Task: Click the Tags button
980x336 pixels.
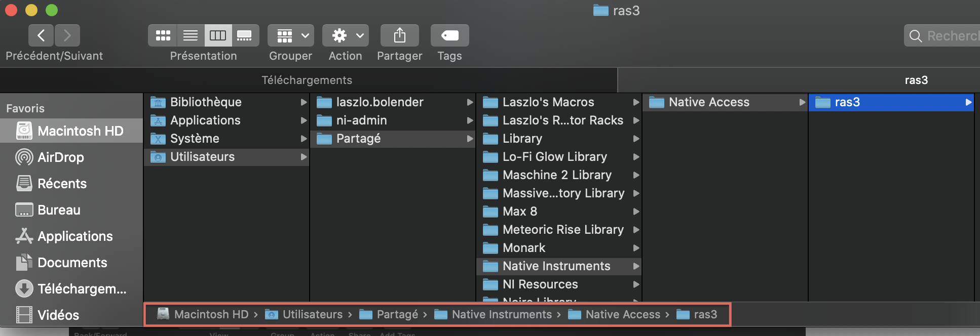Action: (x=450, y=35)
